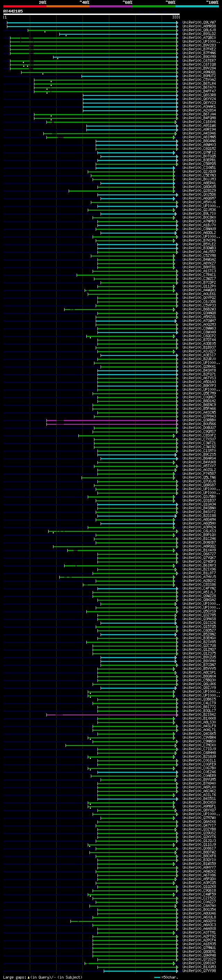Open hit UniRef100_B9V283
This screenshot has width=222, height=980.
(199, 45)
